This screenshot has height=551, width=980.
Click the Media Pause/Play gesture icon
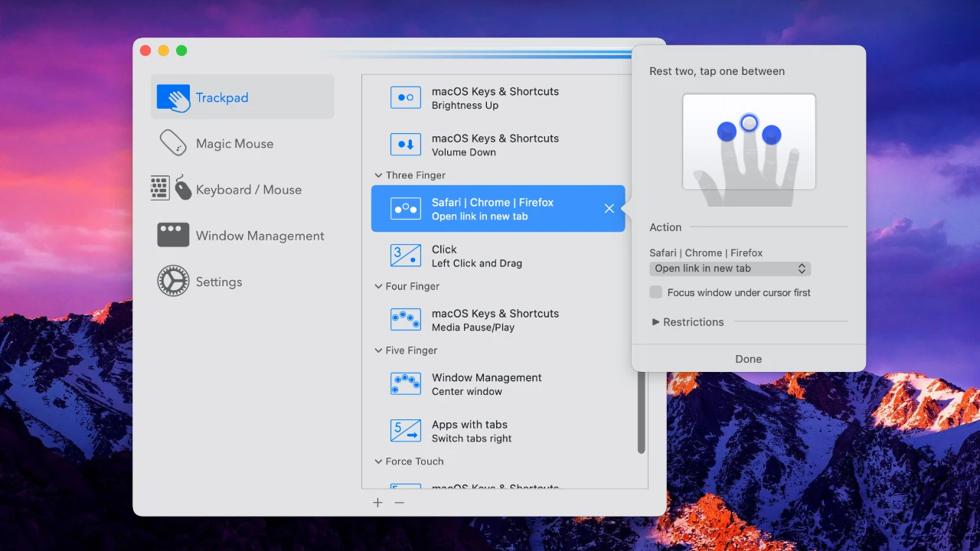[x=406, y=320]
